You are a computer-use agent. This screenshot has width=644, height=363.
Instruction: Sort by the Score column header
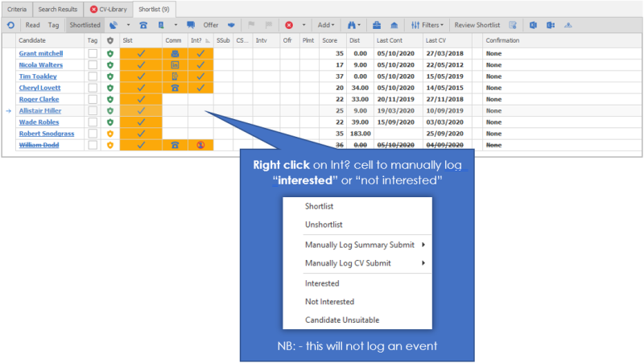[329, 40]
